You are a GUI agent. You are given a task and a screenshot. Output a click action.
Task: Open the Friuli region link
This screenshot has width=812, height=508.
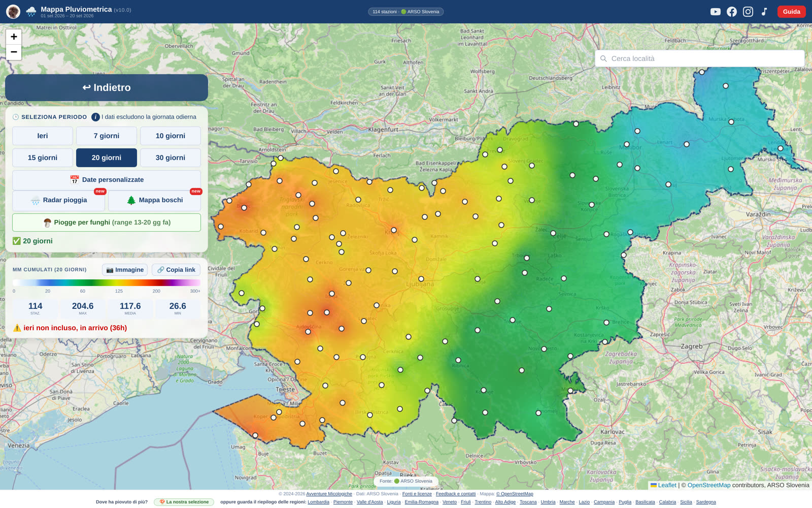[465, 502]
